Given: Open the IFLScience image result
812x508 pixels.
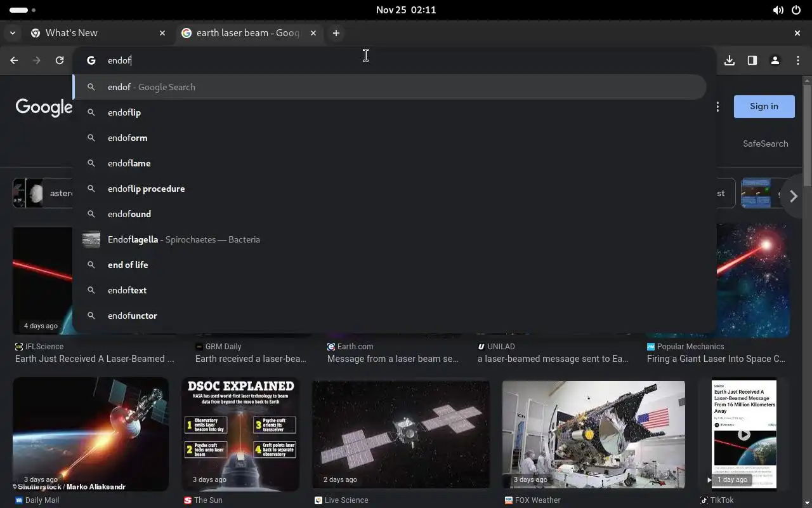Looking at the screenshot, I should [x=43, y=280].
